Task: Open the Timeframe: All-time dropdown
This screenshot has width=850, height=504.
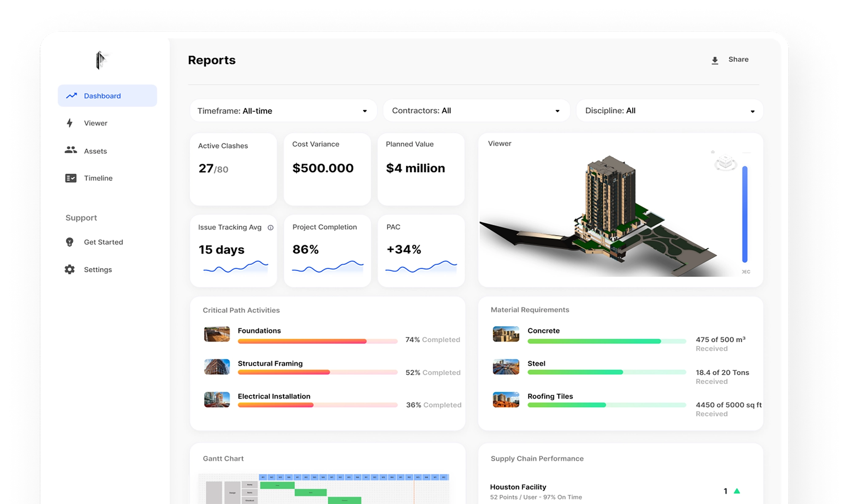Action: pyautogui.click(x=283, y=111)
